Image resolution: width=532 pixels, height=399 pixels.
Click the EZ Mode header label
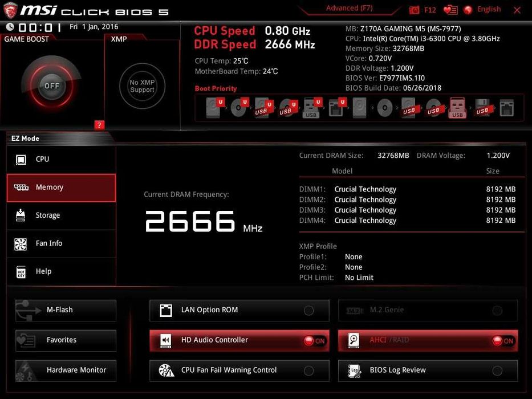click(x=26, y=139)
